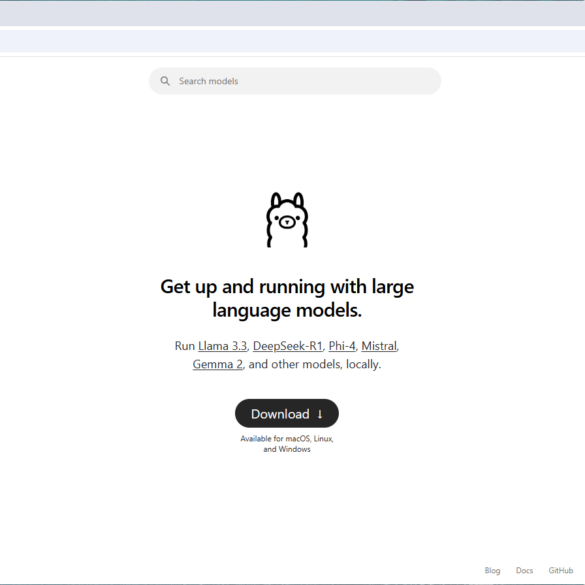
Task: Open the Docs footer link
Action: [x=524, y=570]
